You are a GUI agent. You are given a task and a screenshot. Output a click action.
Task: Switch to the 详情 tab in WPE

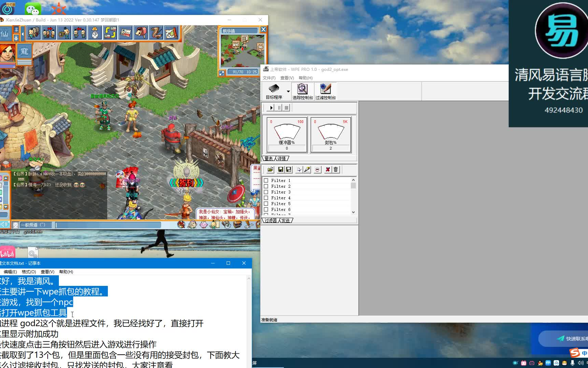pyautogui.click(x=282, y=158)
